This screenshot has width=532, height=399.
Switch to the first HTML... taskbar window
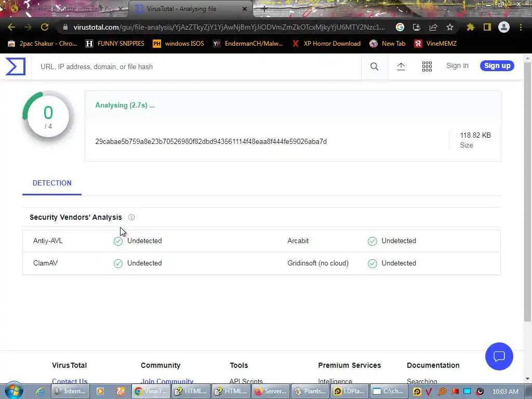coord(191,391)
